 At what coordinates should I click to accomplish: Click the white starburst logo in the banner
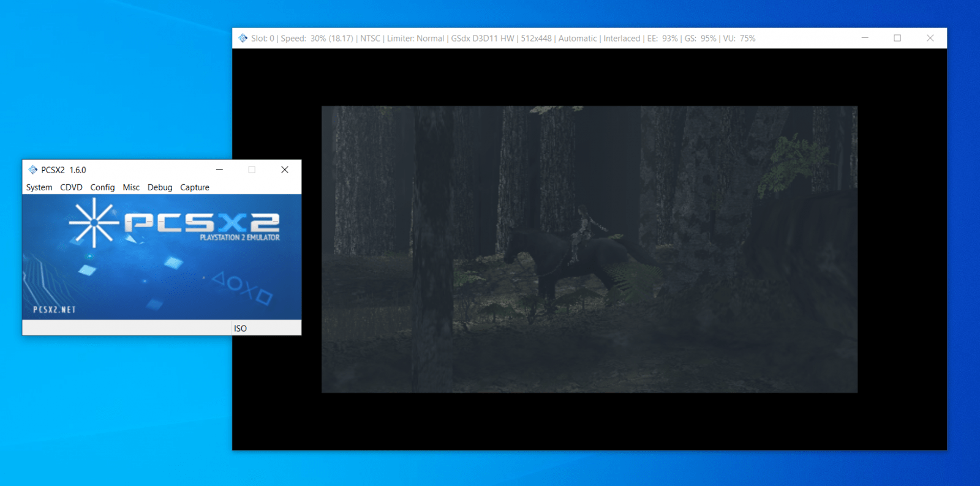[x=94, y=223]
